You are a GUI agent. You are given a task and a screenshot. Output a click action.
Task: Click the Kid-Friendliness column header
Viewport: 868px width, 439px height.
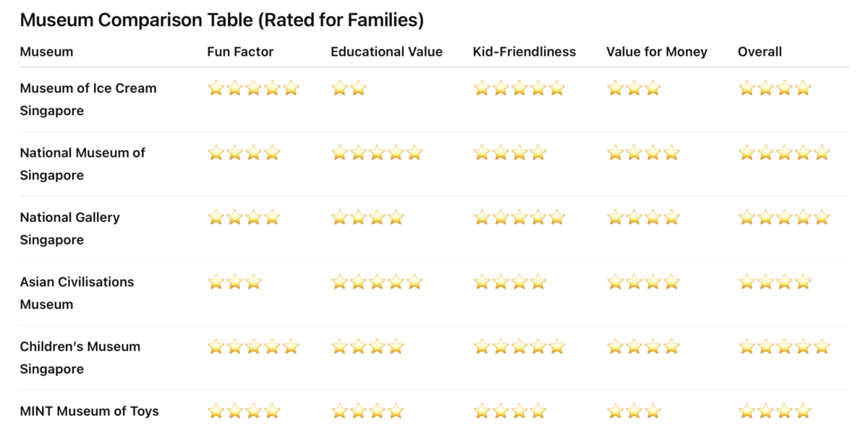524,52
